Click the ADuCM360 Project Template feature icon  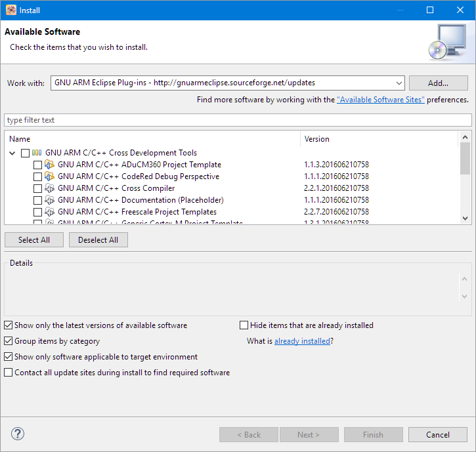(x=49, y=165)
